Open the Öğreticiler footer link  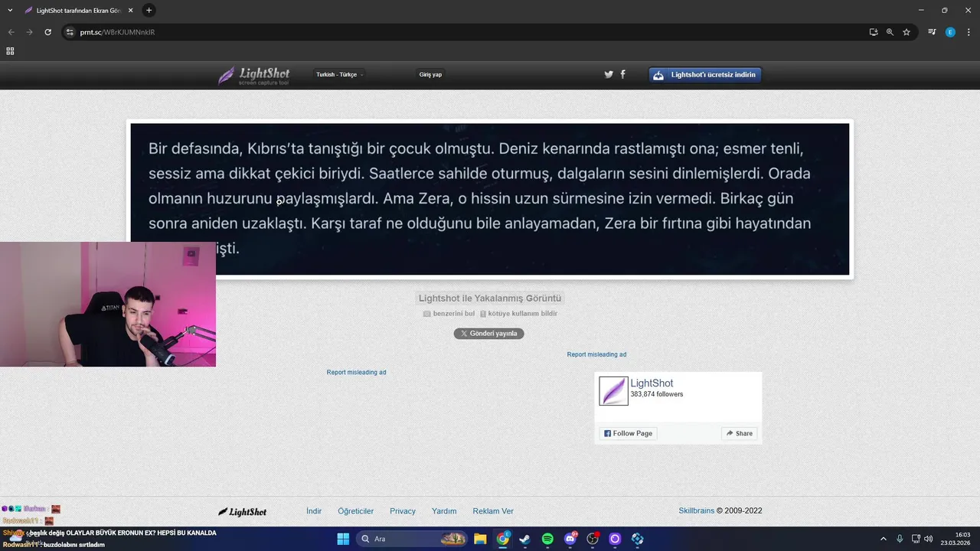[355, 511]
